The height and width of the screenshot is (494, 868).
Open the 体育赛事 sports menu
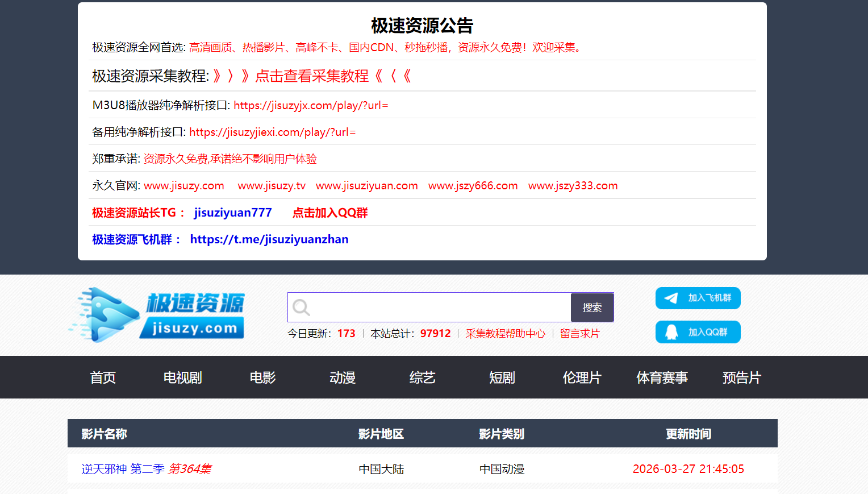(662, 377)
